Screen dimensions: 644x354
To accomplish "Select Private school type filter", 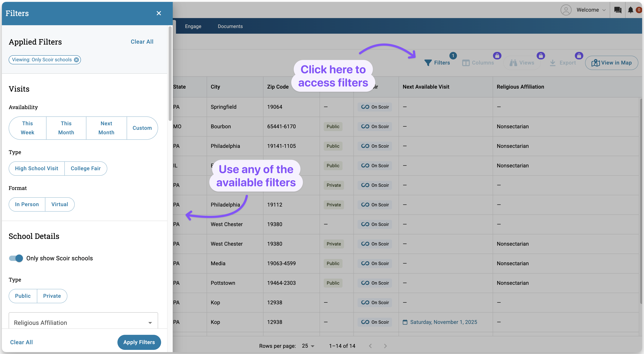I will [x=52, y=296].
